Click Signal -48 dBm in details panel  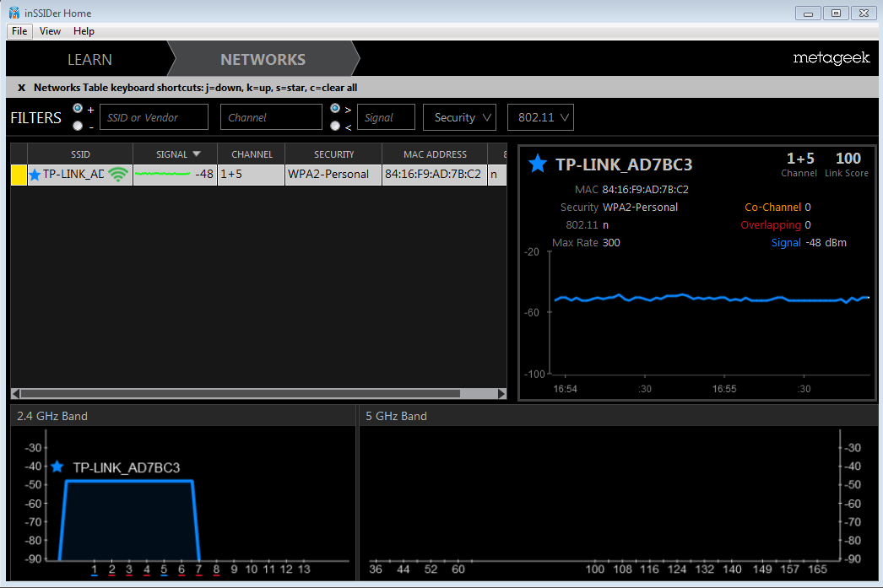[809, 242]
